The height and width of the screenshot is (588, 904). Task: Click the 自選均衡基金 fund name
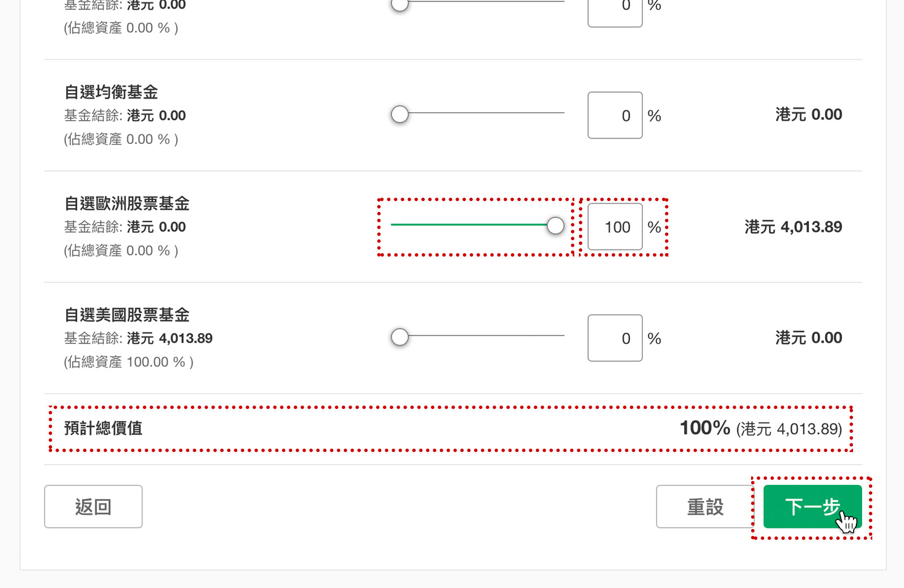(111, 92)
